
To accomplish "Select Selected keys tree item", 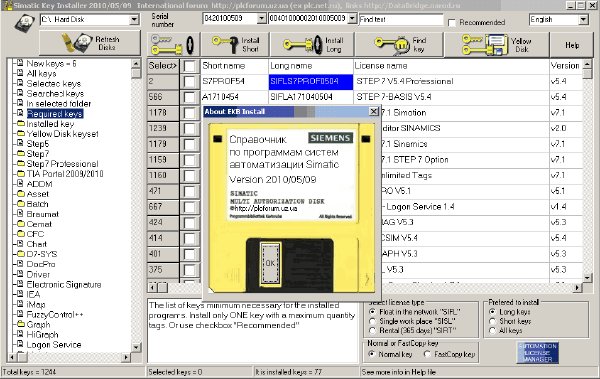I will [x=54, y=83].
